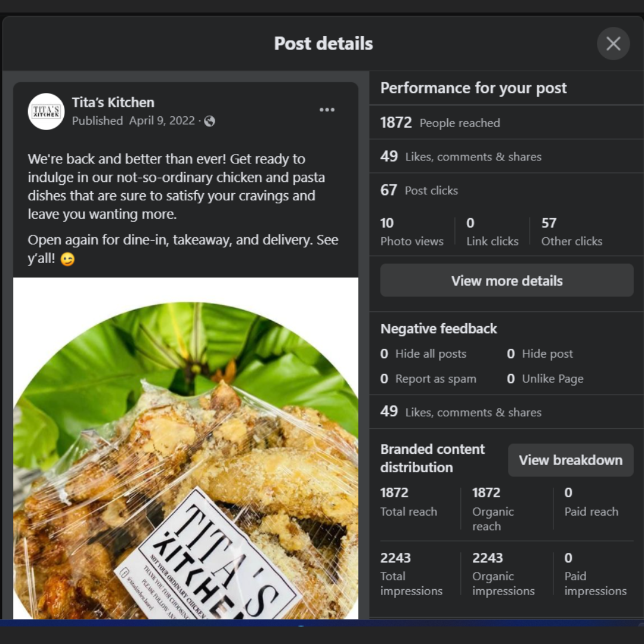The height and width of the screenshot is (644, 644).
Task: Click the Total impressions value
Action: point(396,558)
